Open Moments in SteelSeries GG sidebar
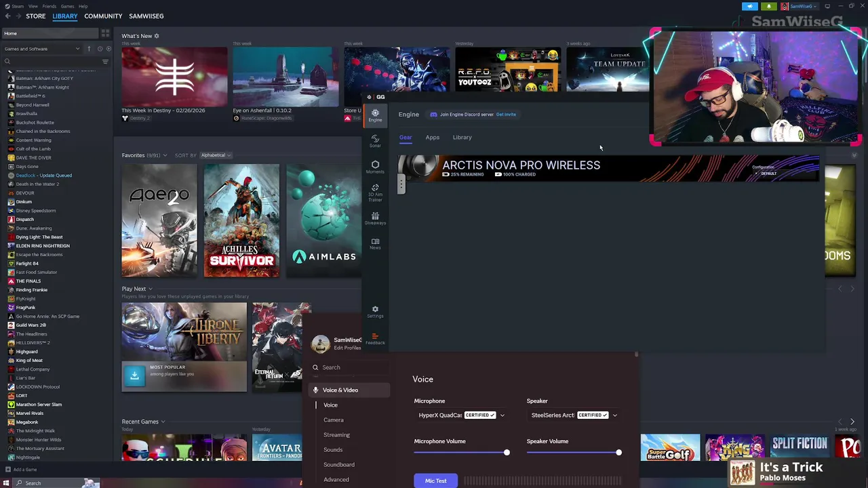This screenshot has width=868, height=488. click(x=375, y=167)
